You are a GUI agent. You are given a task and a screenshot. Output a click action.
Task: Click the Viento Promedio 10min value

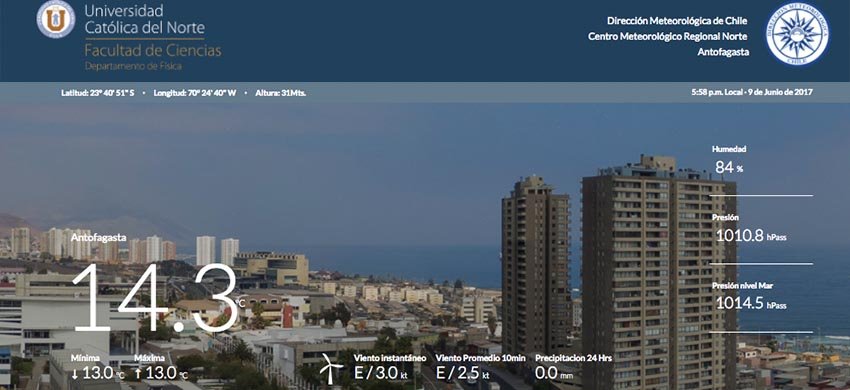[x=462, y=373]
